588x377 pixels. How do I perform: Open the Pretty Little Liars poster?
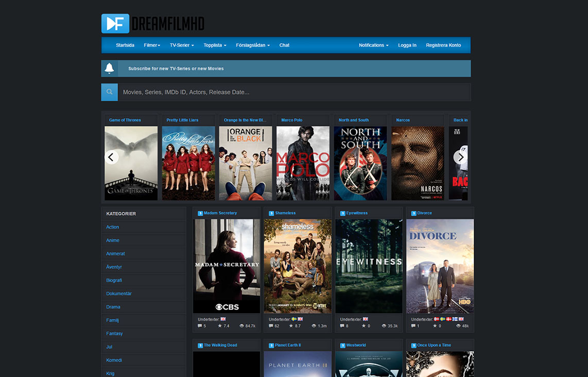pyautogui.click(x=188, y=163)
